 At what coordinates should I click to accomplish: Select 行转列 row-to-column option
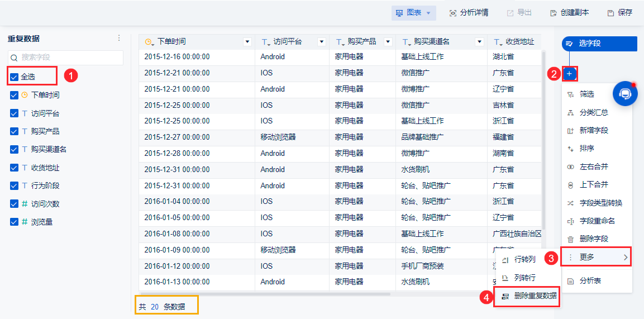528,259
